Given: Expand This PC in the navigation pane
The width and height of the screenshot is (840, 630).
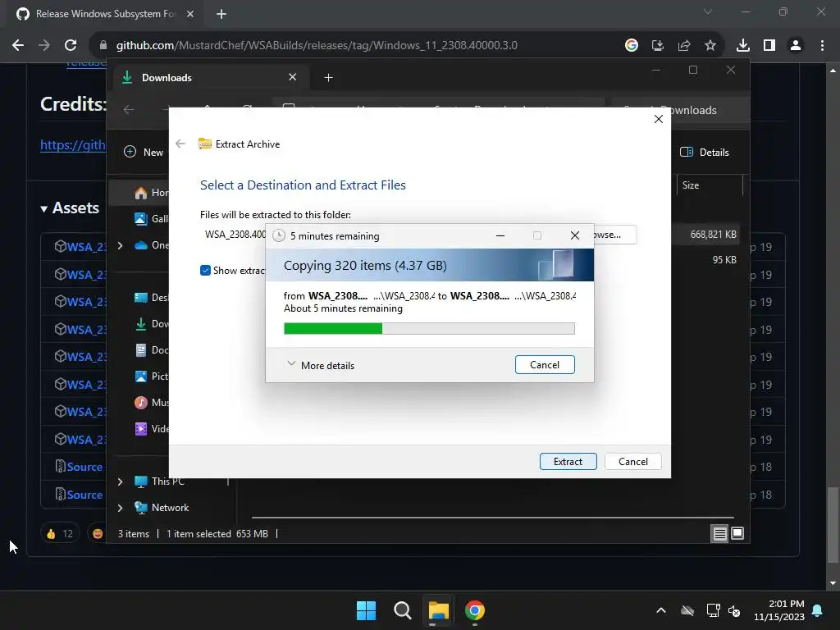Looking at the screenshot, I should (x=121, y=482).
